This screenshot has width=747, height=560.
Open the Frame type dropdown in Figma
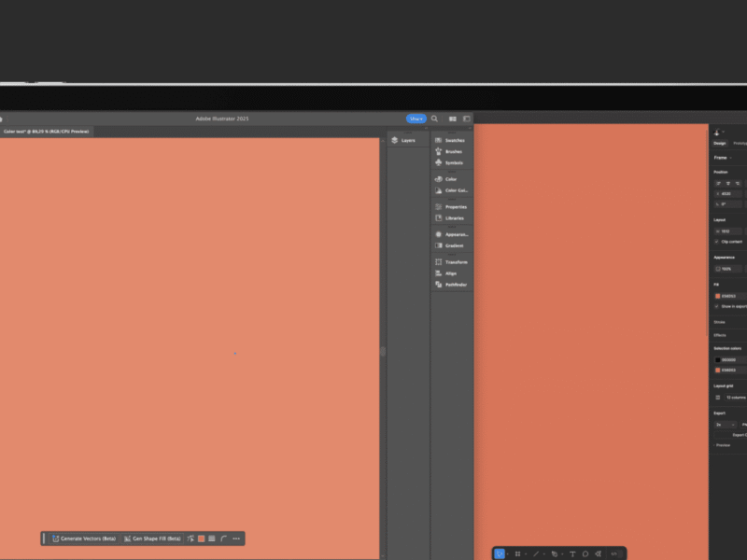723,158
